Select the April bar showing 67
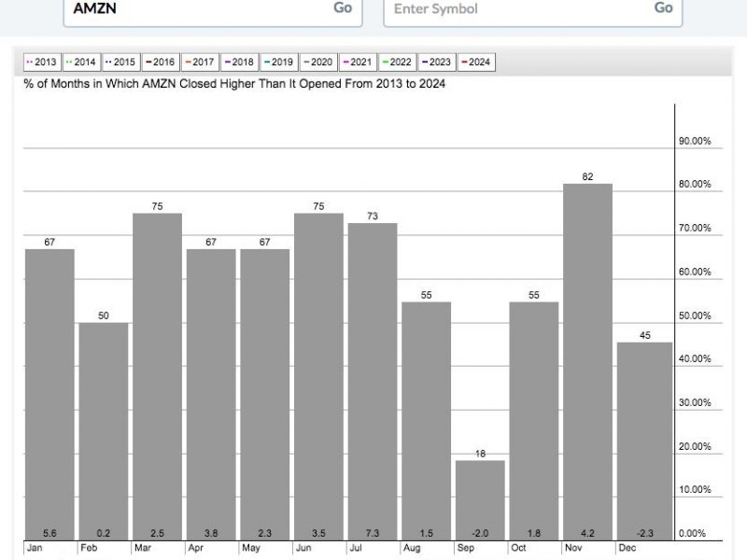747x560 pixels. point(211,395)
